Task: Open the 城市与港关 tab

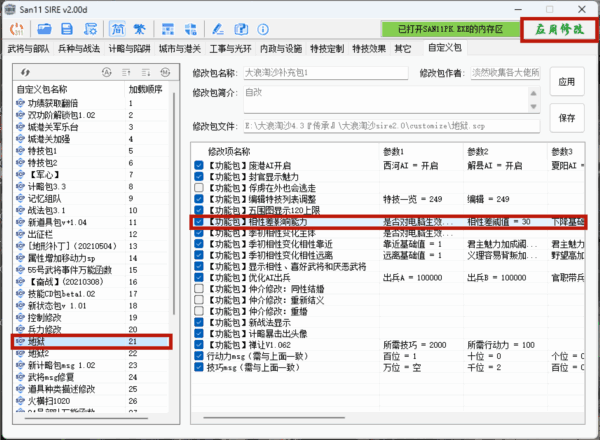Action: pyautogui.click(x=180, y=48)
